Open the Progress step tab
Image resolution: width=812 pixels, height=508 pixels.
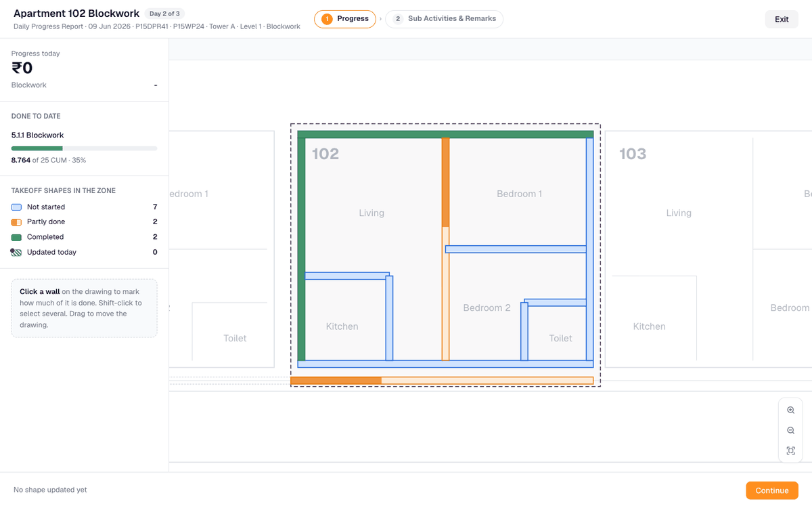pos(345,19)
